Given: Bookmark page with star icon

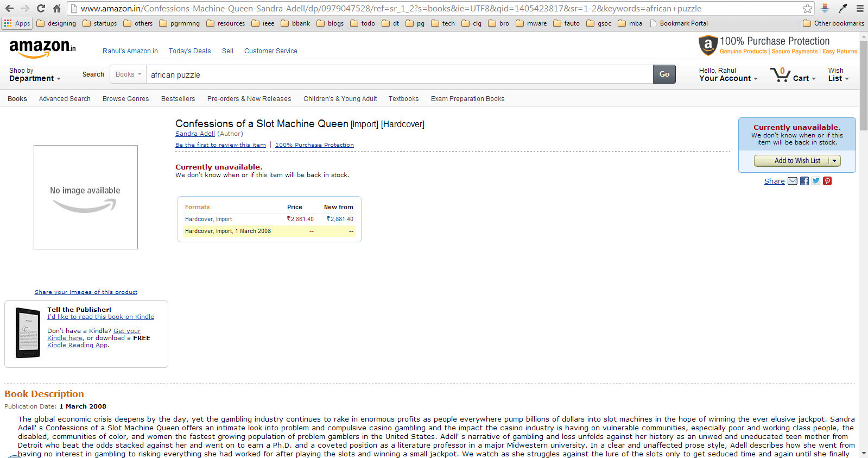Looking at the screenshot, I should click(808, 8).
